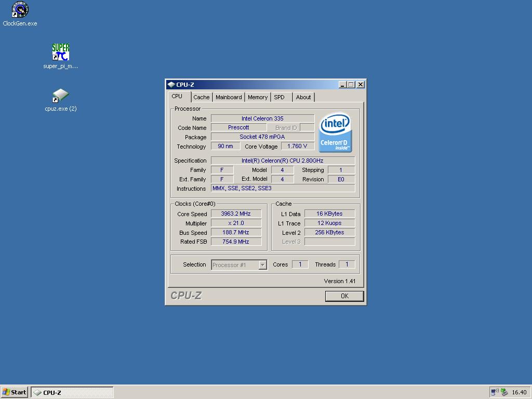532x399 pixels.
Task: Select the super_pi_m... desktop icon
Action: click(61, 56)
